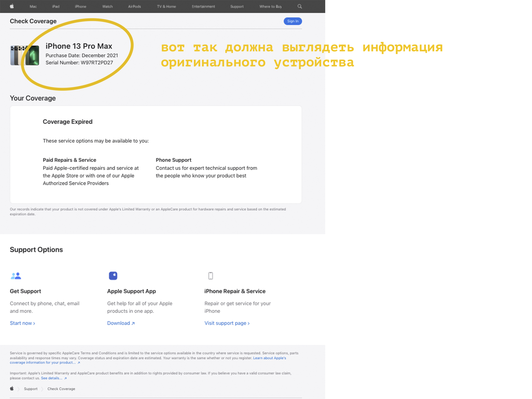
Task: Click the iPhone 13 Pro Max heading
Action: tap(79, 46)
